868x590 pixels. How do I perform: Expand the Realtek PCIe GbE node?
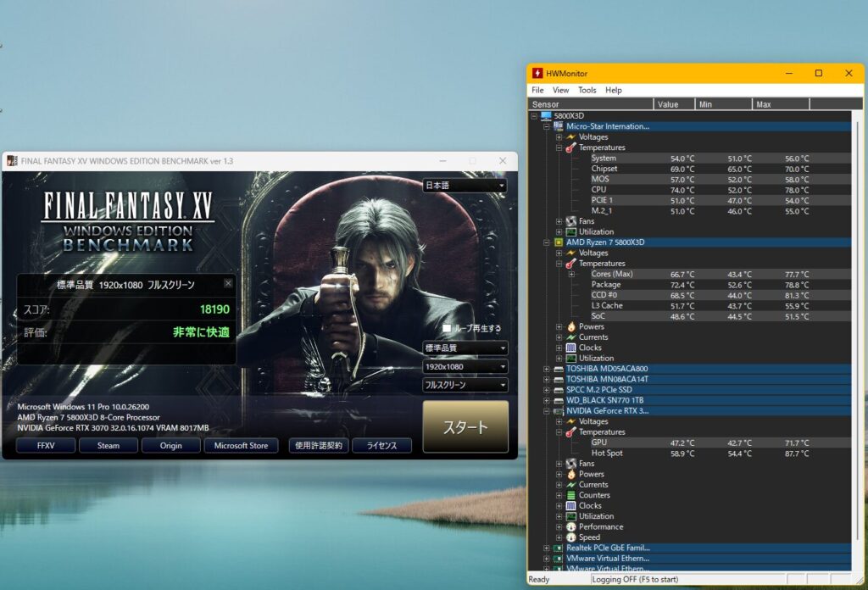point(547,548)
